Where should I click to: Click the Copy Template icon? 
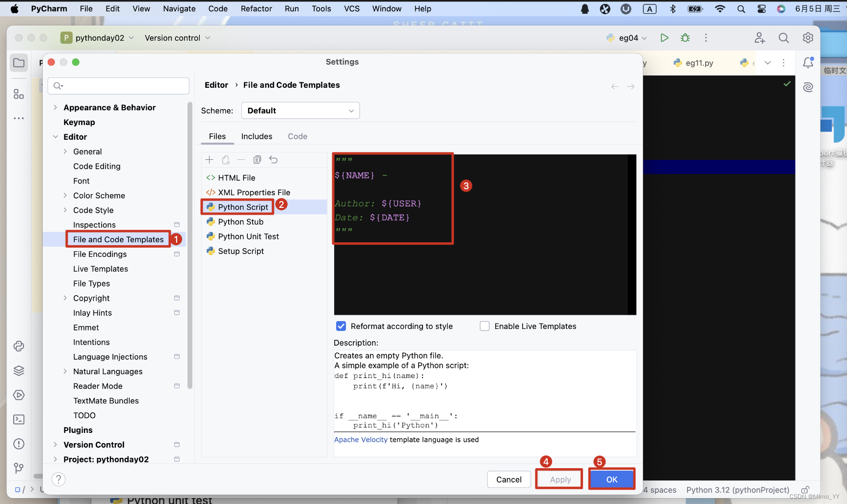(x=257, y=160)
